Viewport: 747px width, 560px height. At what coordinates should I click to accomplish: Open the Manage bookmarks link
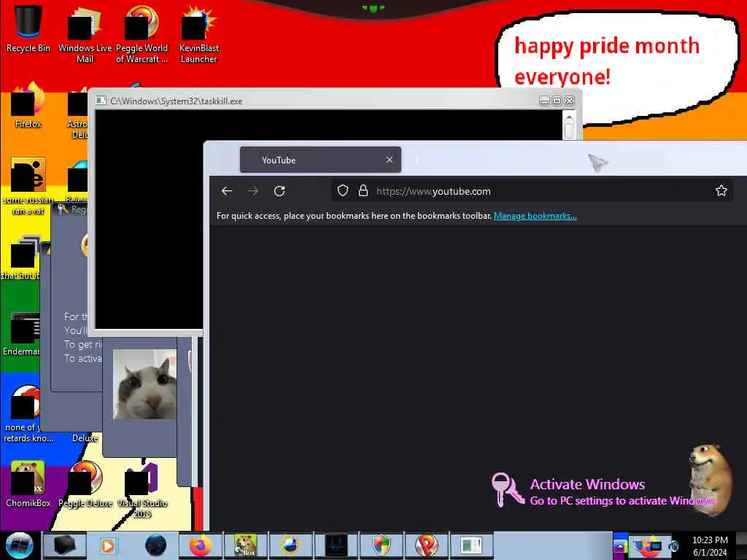pos(535,216)
